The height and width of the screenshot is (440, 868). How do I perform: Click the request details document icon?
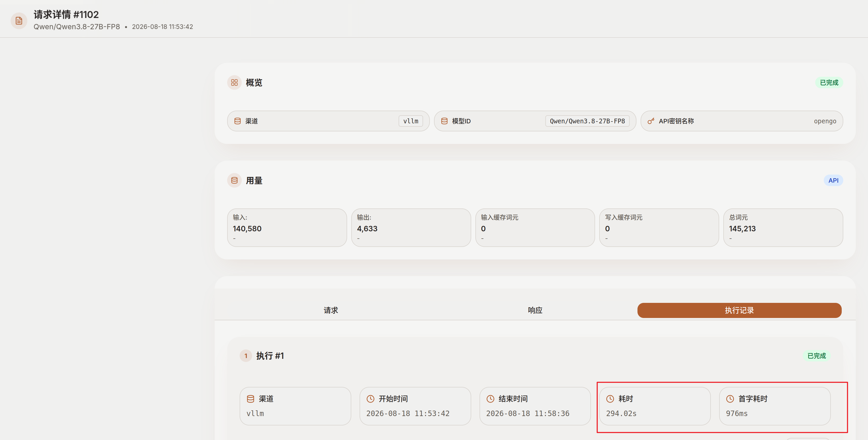tap(19, 21)
